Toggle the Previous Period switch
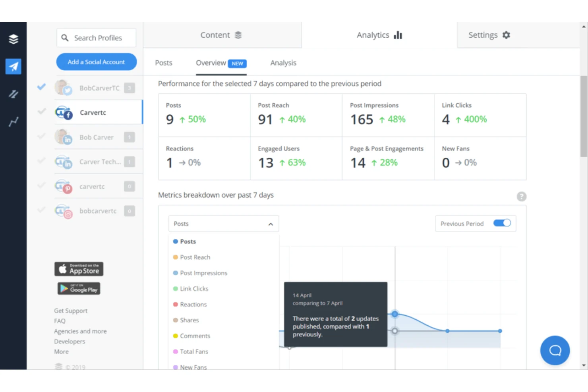Screen dimensions: 588x392 tap(502, 223)
